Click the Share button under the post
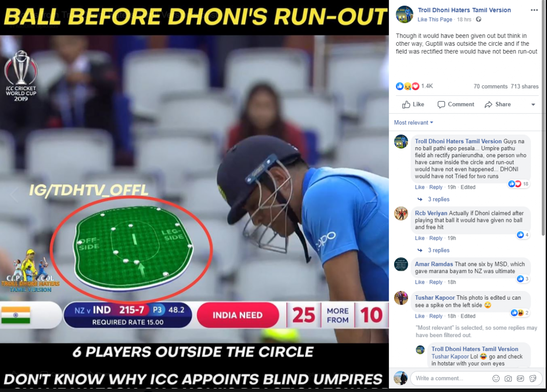Viewport: 547px width, 392px height. (x=498, y=104)
